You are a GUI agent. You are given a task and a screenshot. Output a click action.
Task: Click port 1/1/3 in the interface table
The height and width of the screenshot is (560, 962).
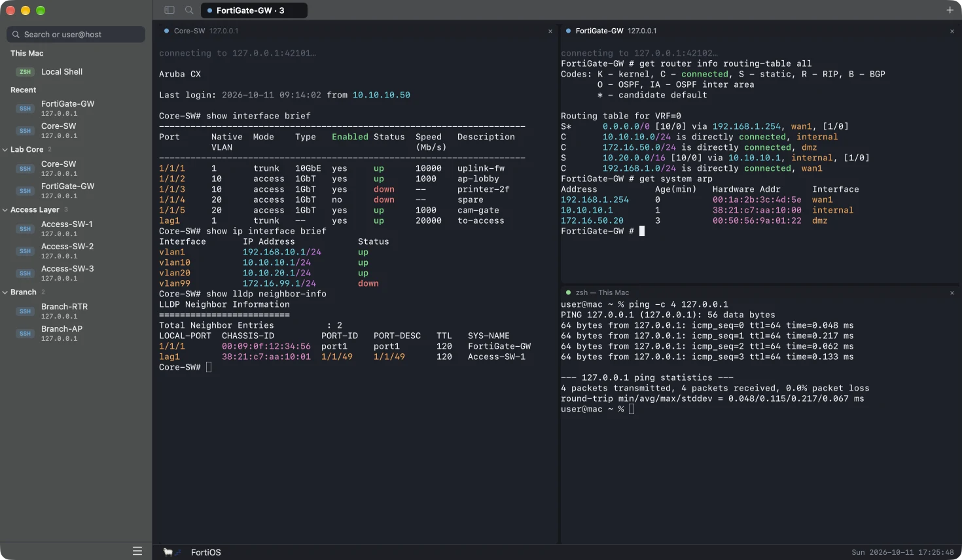coord(172,189)
